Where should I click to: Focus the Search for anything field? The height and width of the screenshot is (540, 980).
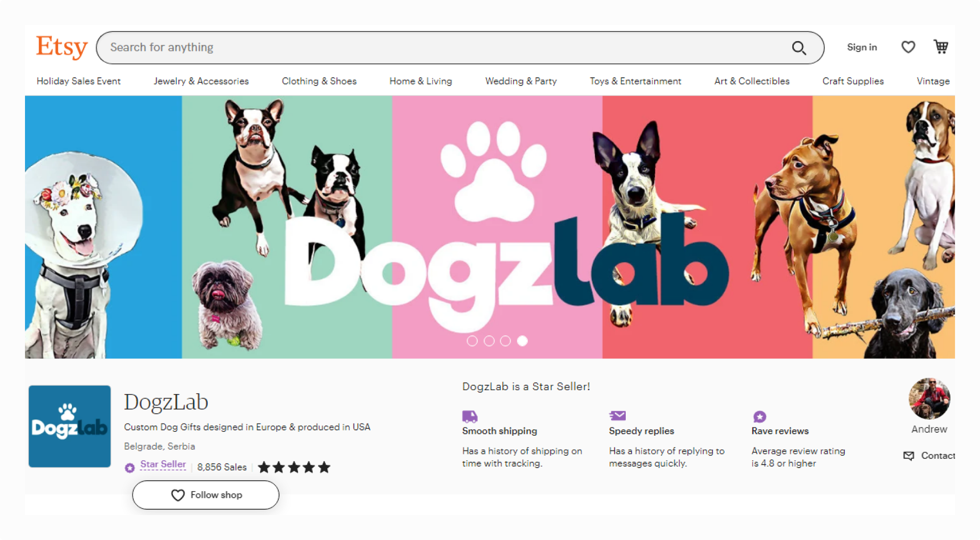[x=460, y=47]
